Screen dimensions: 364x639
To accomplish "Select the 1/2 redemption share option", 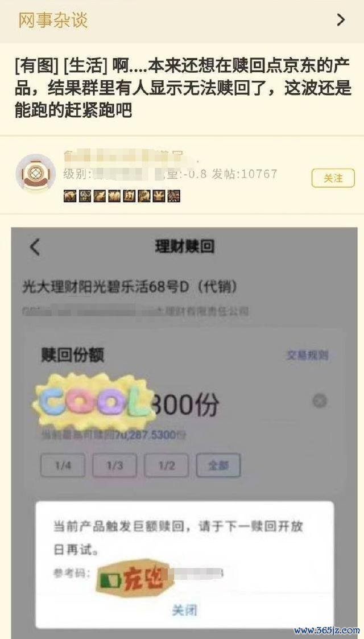I will pyautogui.click(x=167, y=465).
